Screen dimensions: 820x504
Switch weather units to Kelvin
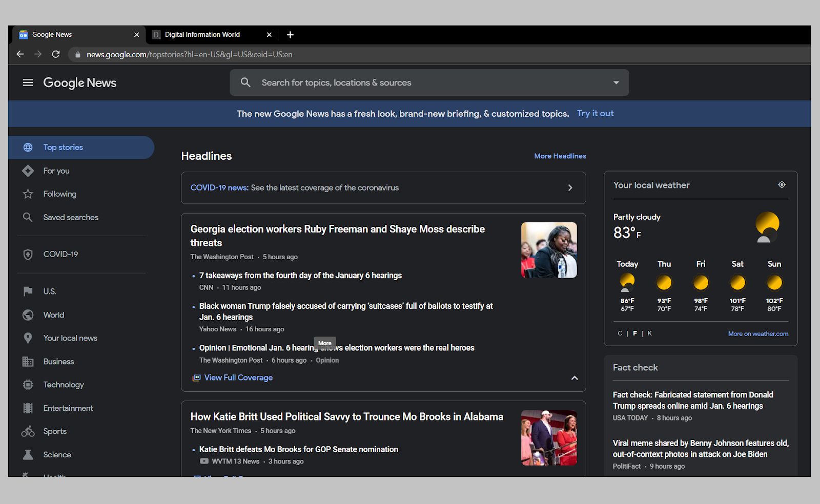click(650, 333)
